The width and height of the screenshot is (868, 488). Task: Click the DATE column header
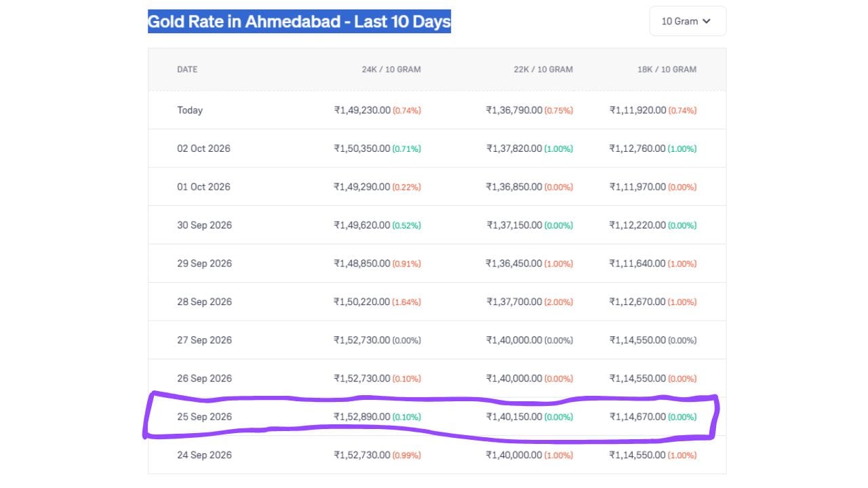(187, 69)
